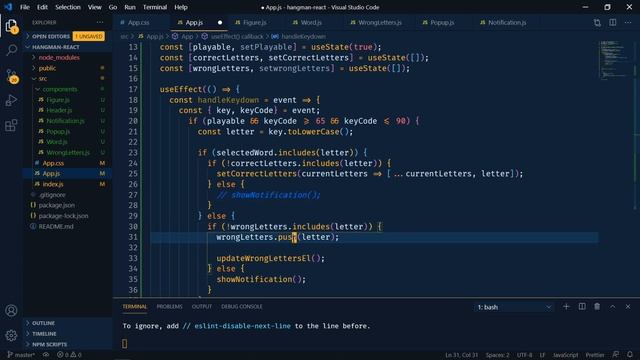
Task: Open editor more actions ellipsis
Action: 628,23
